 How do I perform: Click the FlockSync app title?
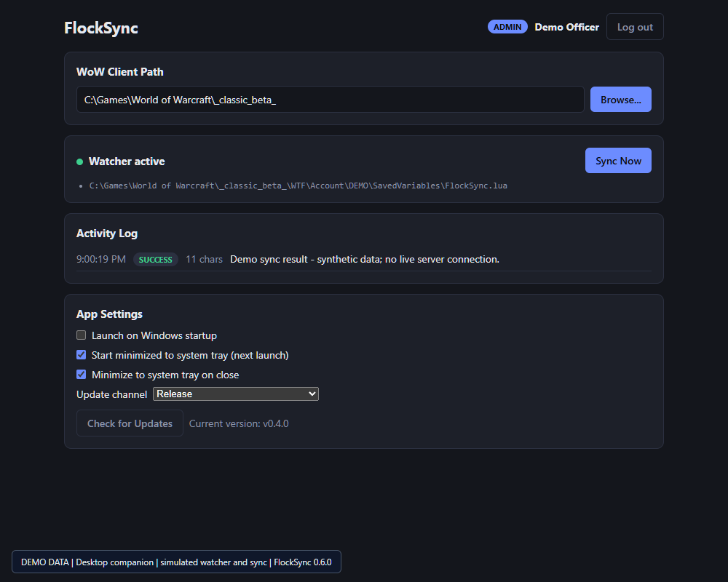pyautogui.click(x=100, y=28)
